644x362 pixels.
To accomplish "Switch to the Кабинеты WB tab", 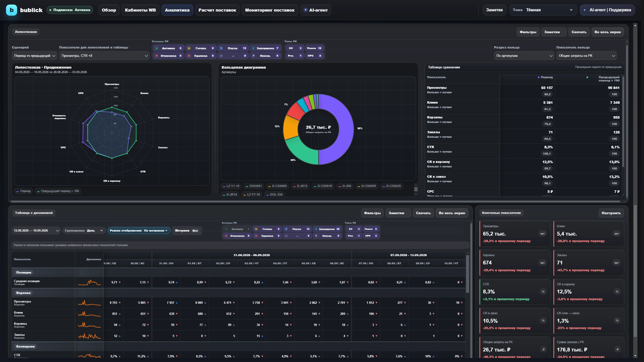I will pos(140,10).
